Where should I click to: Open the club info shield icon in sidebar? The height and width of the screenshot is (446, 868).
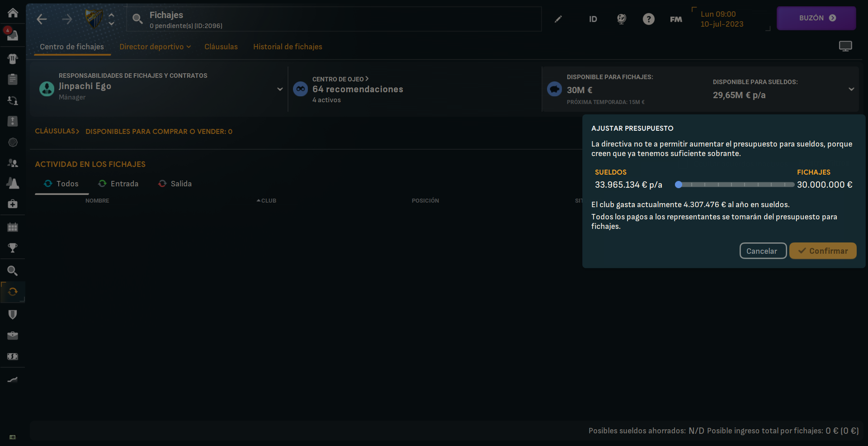point(13,314)
